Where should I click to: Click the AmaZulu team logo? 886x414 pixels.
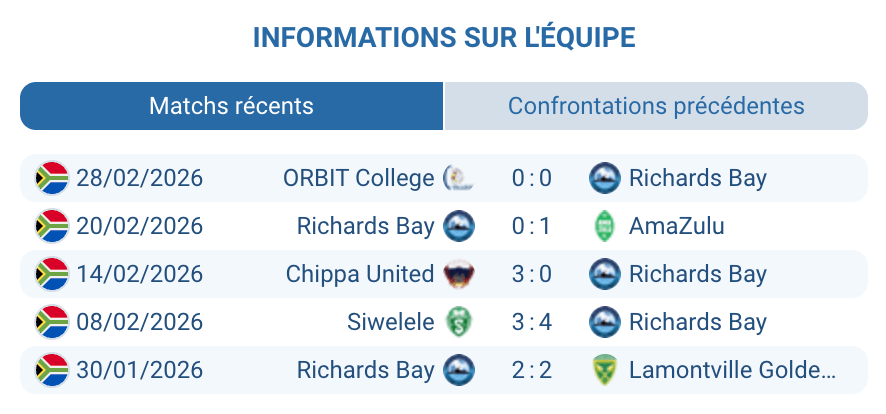point(604,226)
